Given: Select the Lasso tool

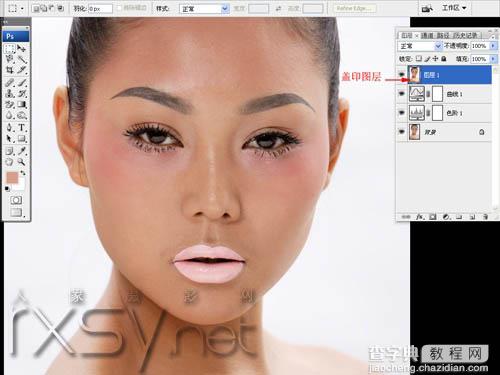Looking at the screenshot, I should (x=10, y=59).
